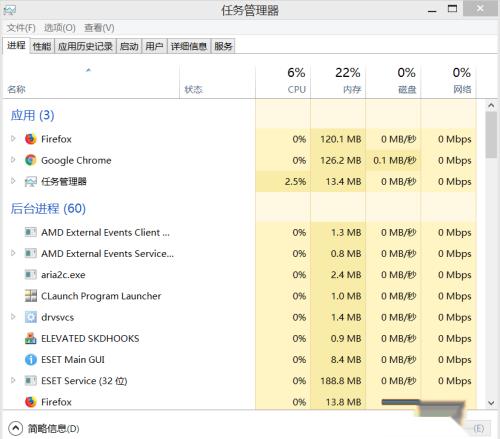Click the 简略信息 up-arrow circle icon

(x=15, y=428)
